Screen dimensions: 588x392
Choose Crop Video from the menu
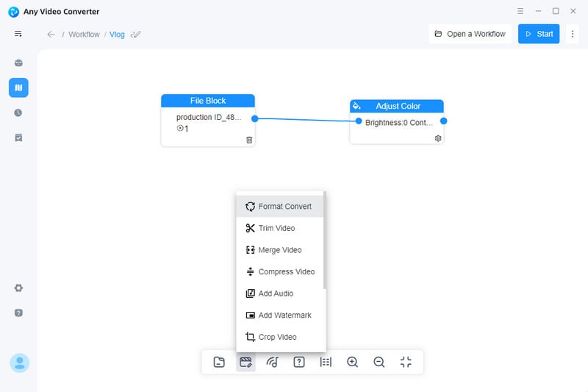[x=280, y=337]
